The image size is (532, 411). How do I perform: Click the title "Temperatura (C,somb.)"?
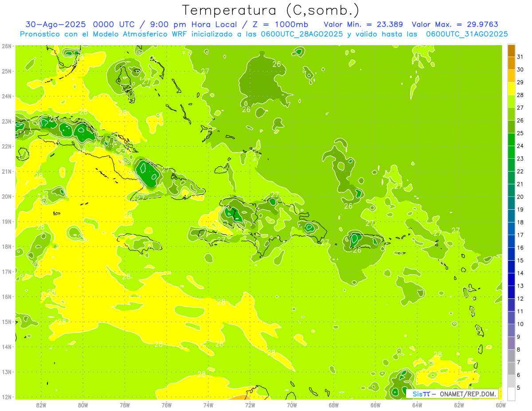pyautogui.click(x=271, y=10)
